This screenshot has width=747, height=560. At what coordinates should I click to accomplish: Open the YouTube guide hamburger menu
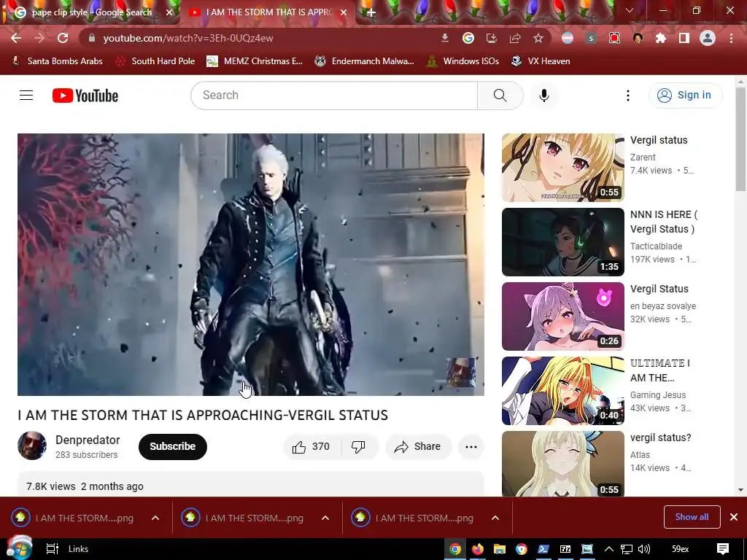coord(26,96)
